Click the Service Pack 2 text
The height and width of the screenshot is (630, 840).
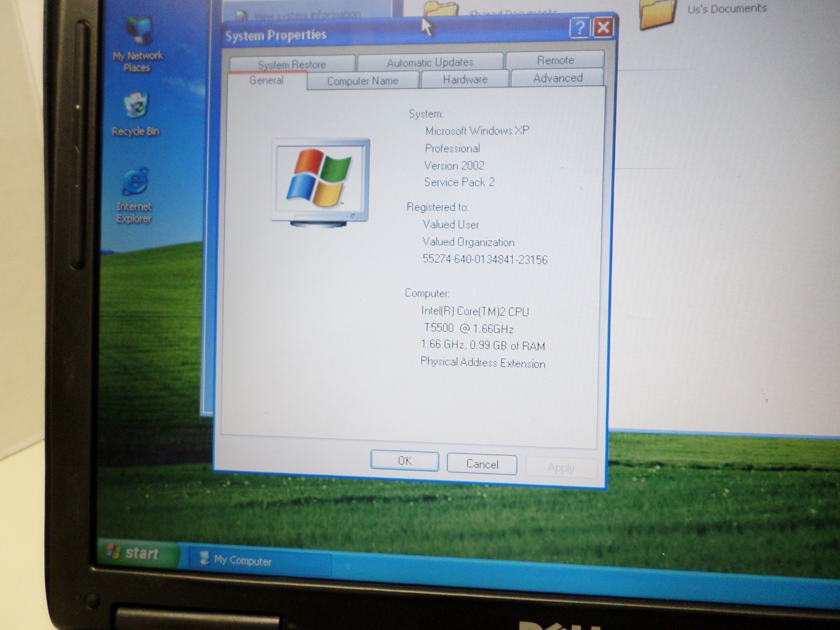point(459,182)
